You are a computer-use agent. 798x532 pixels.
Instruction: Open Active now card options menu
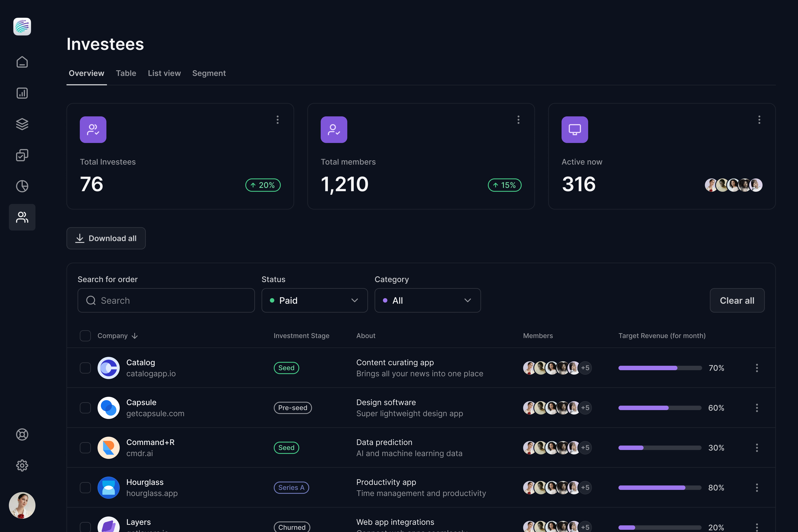click(x=759, y=120)
